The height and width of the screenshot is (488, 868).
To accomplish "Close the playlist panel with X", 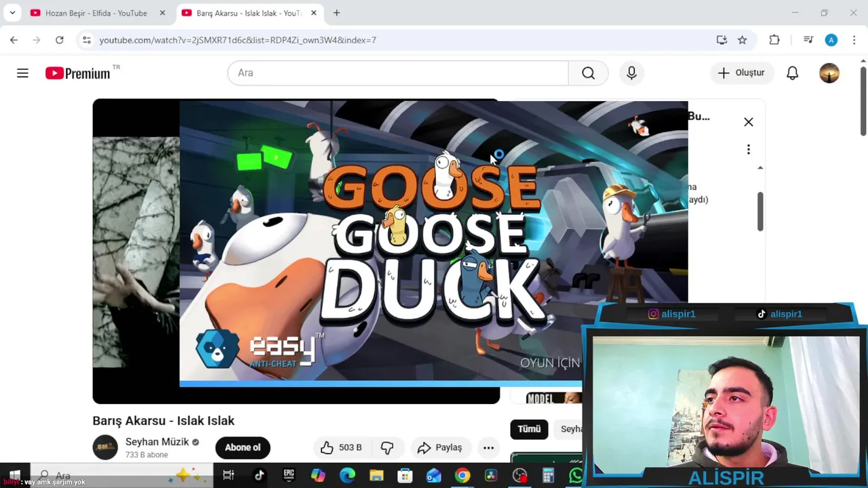I will pyautogui.click(x=749, y=122).
